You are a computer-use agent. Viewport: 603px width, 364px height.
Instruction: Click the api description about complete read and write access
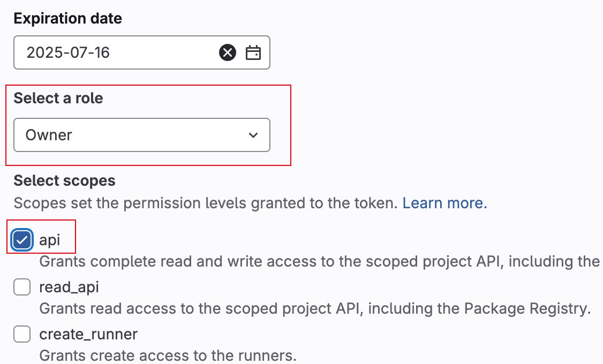coord(320,261)
